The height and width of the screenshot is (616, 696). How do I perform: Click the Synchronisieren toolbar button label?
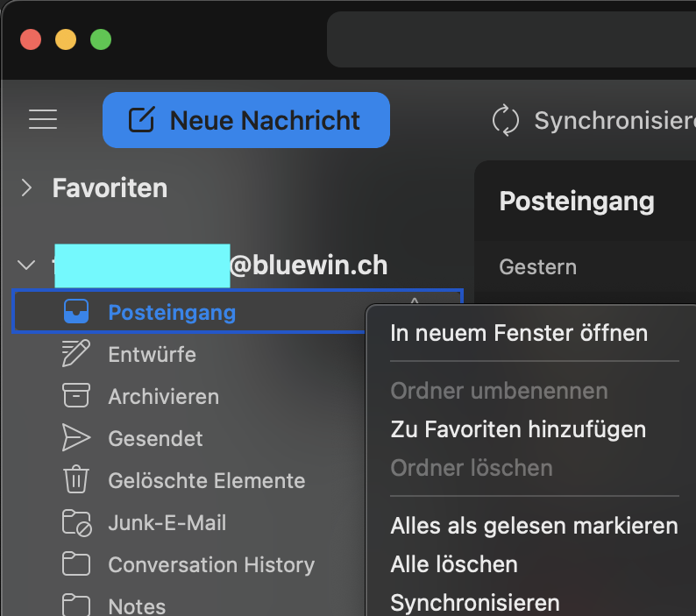coord(614,121)
